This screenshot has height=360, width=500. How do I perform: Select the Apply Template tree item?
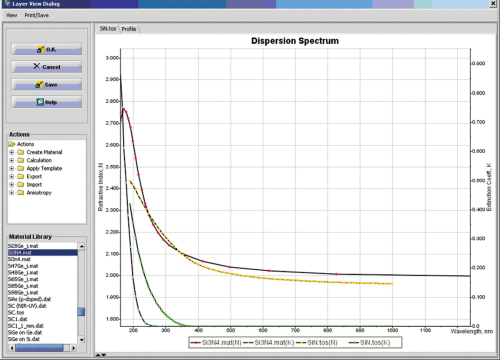44,168
